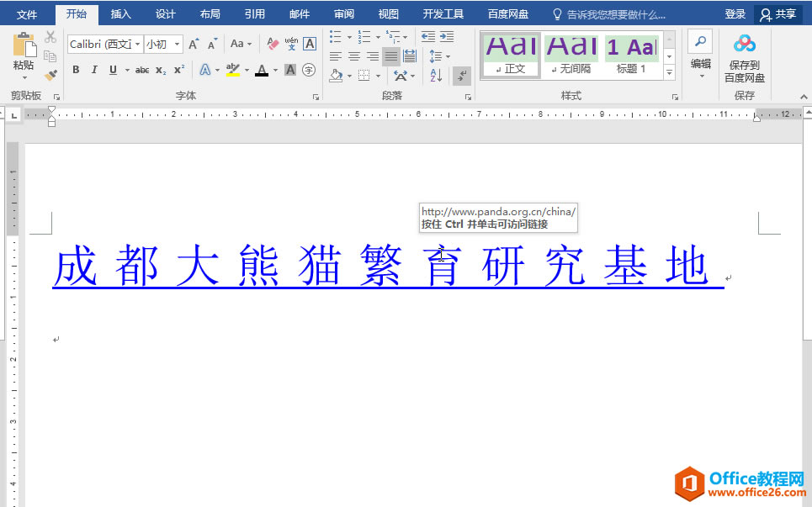This screenshot has width=812, height=507.
Task: Apply paragraph shading fill color
Action: click(336, 76)
